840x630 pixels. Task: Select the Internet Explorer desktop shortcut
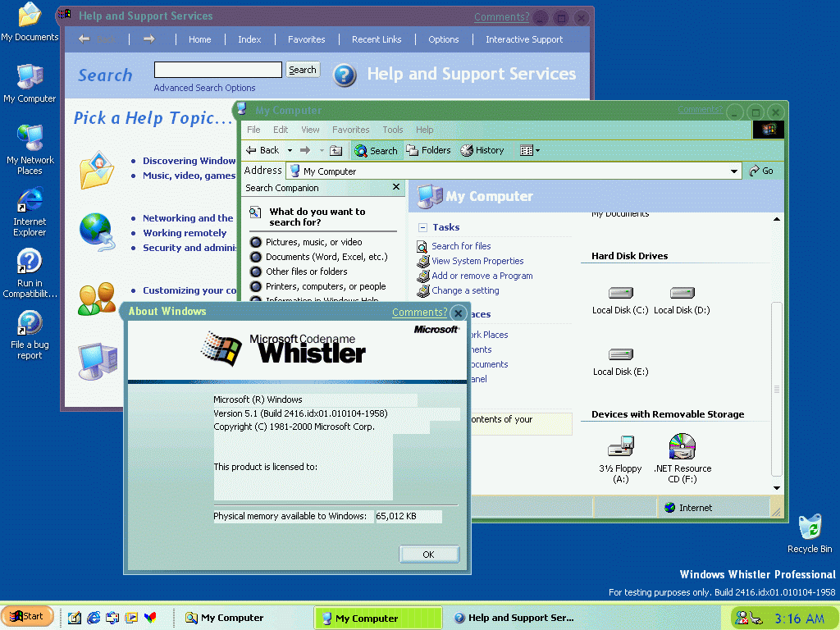(x=30, y=212)
